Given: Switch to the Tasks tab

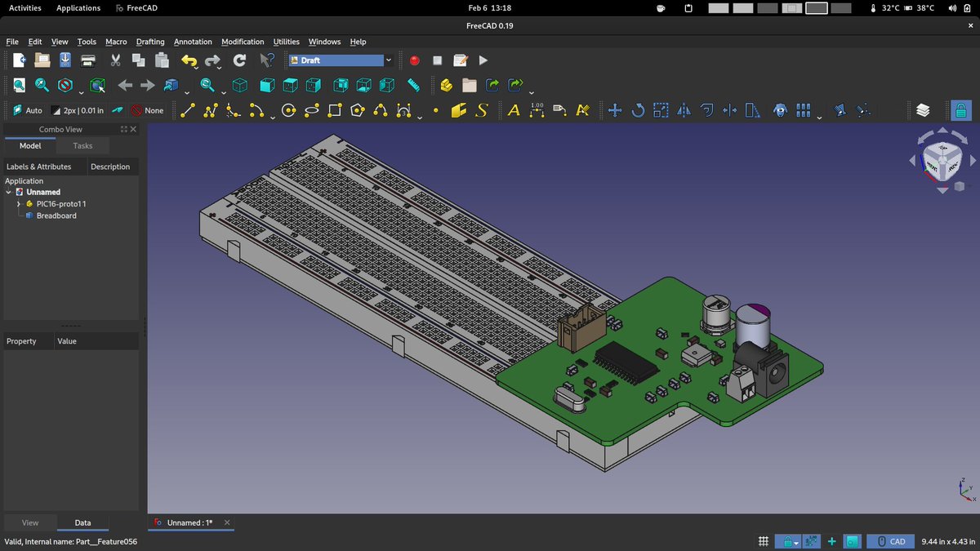Looking at the screenshot, I should coord(83,145).
